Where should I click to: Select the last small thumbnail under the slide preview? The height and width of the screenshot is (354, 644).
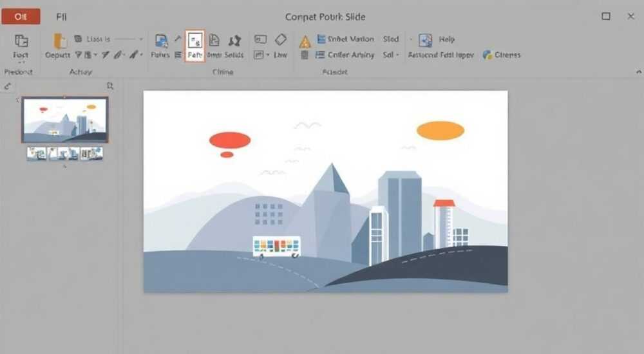point(92,154)
